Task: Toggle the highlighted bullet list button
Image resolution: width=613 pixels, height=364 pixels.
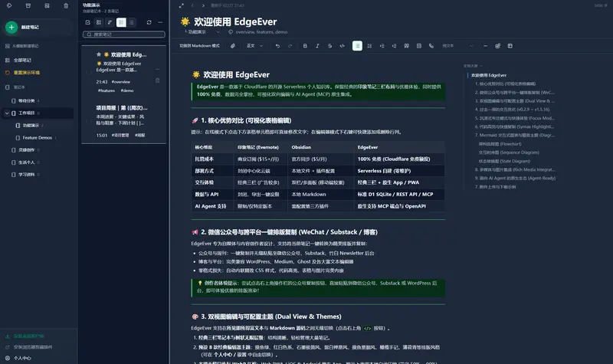Action: click(x=357, y=46)
